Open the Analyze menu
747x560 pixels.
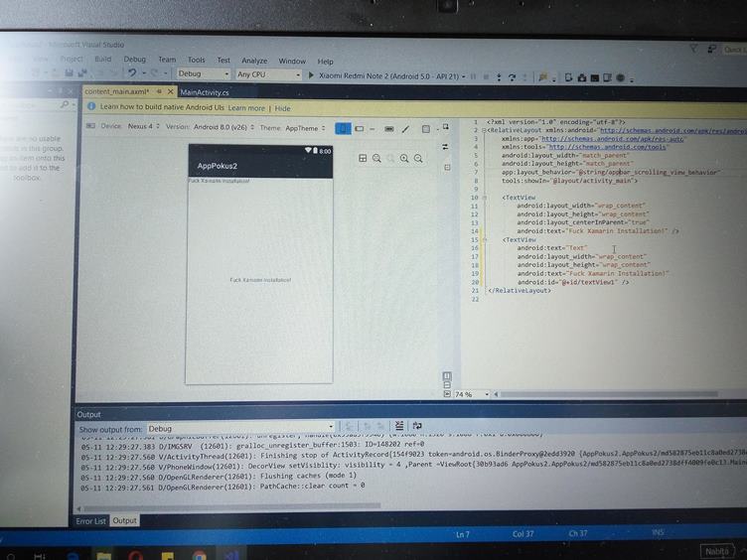[254, 61]
